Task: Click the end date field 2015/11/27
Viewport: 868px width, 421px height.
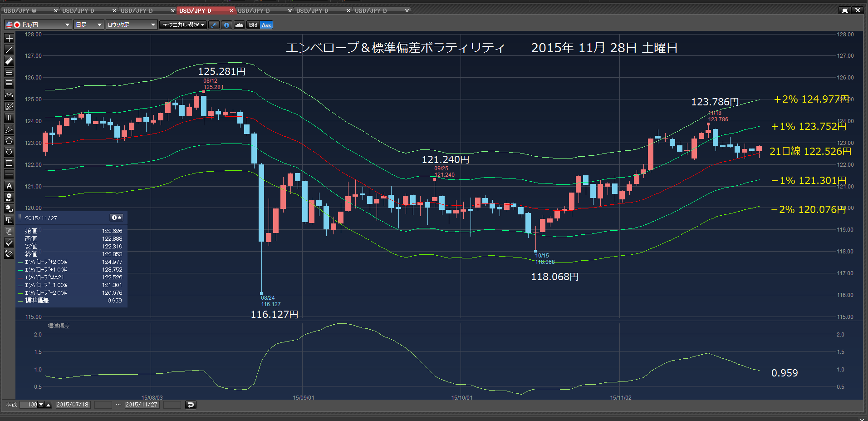Action: [x=142, y=405]
